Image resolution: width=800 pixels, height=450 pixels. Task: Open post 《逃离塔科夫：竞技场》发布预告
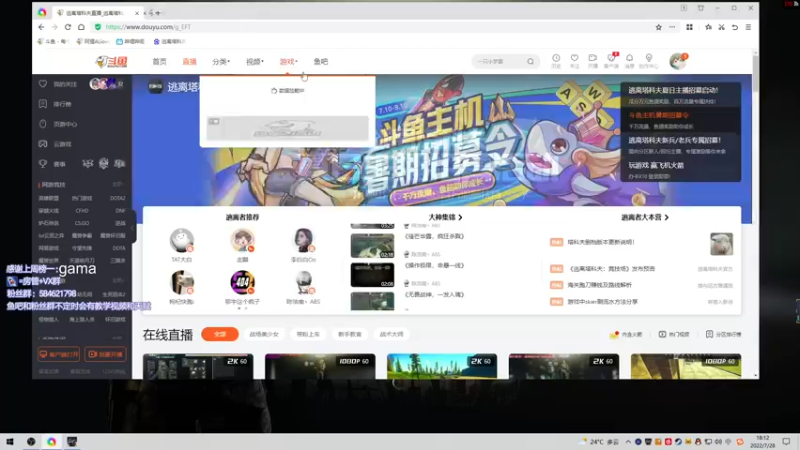[611, 268]
